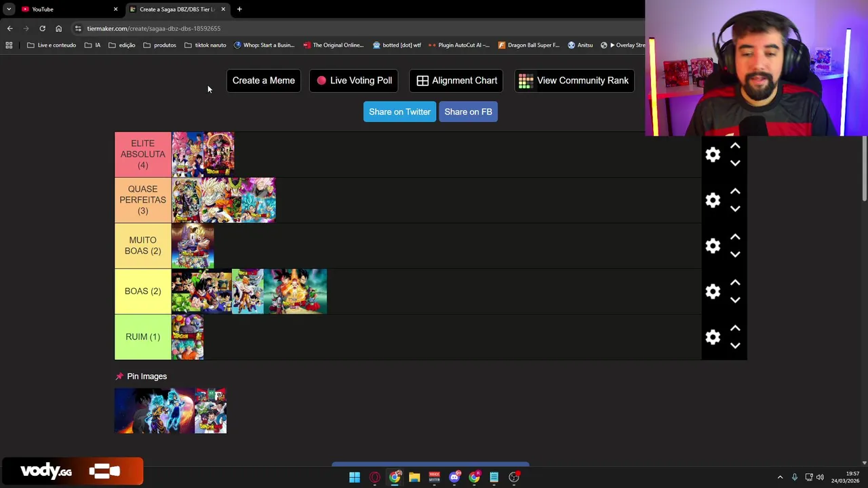The width and height of the screenshot is (868, 488).
Task: Click Create a Meme button
Action: [264, 81]
